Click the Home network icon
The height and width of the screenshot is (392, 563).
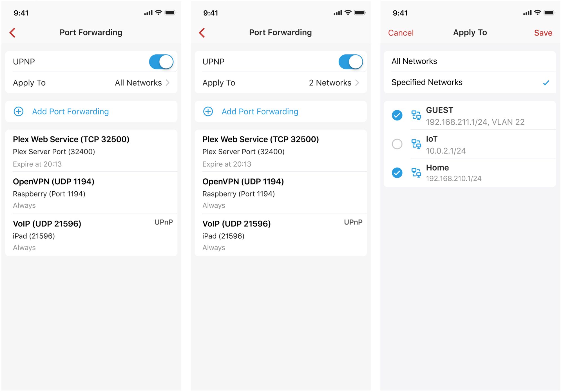(x=416, y=173)
